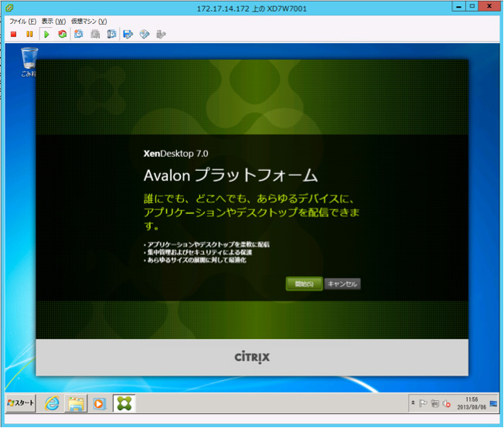Click the show desktop tray icon
The image size is (504, 428).
click(493, 403)
